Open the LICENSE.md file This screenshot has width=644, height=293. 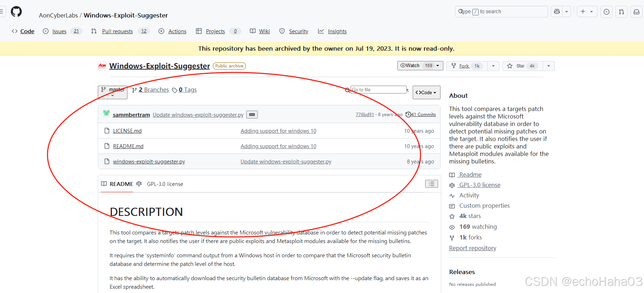pos(127,131)
